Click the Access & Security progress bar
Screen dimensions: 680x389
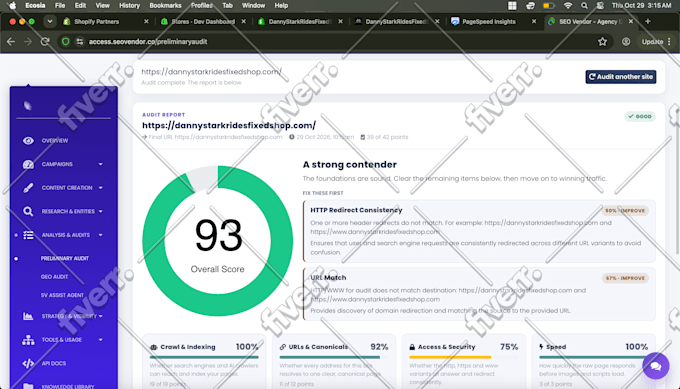pos(464,357)
